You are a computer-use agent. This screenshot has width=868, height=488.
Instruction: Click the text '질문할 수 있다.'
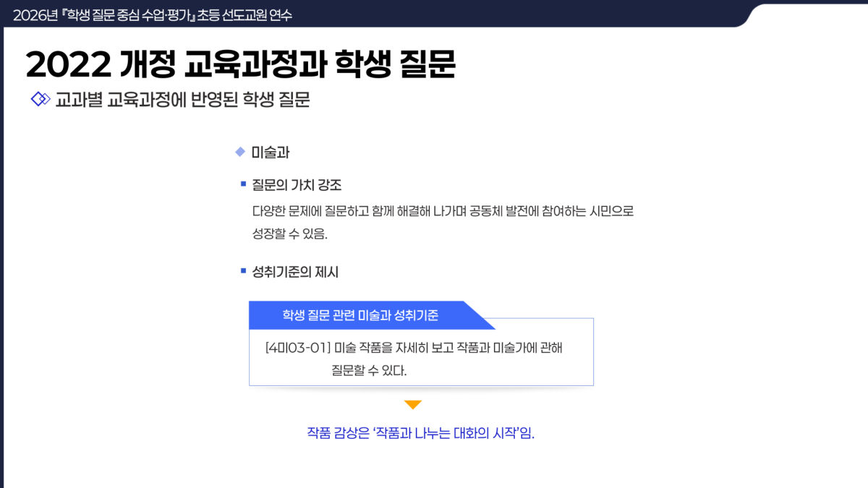coord(369,372)
